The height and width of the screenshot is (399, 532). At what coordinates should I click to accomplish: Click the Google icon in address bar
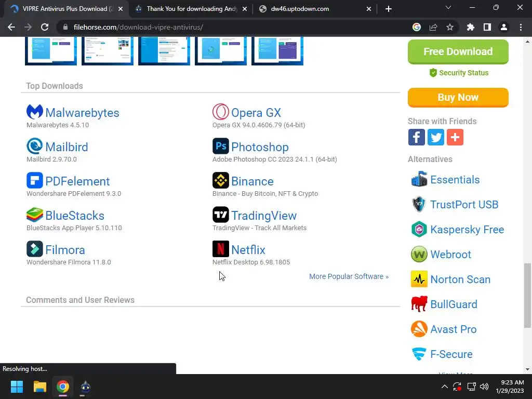pos(417,27)
